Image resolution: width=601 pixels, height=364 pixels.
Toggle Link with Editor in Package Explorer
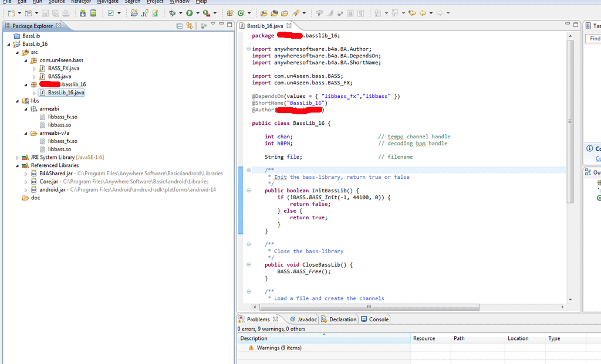190,26
